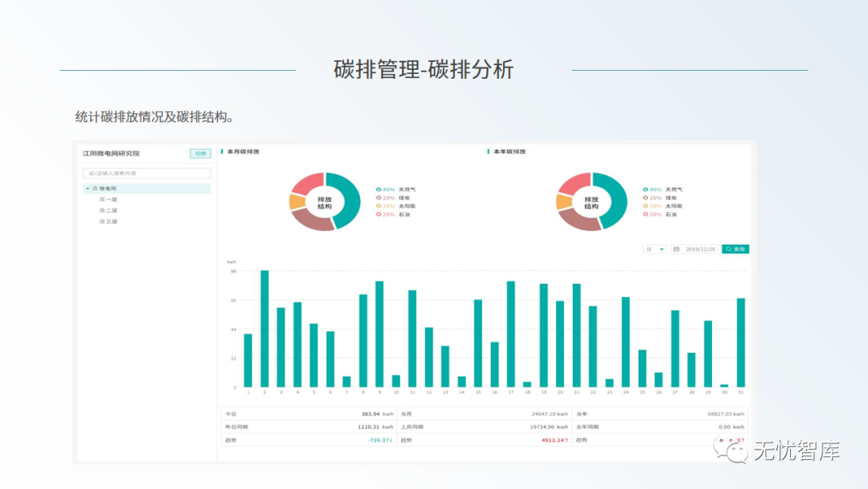The image size is (868, 489).
Task: Toggle 太阳能 legend marker in yearly chart
Action: [645, 206]
